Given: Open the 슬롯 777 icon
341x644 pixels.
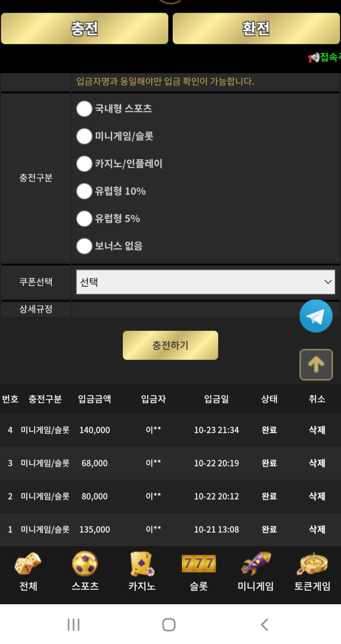Looking at the screenshot, I should [198, 564].
